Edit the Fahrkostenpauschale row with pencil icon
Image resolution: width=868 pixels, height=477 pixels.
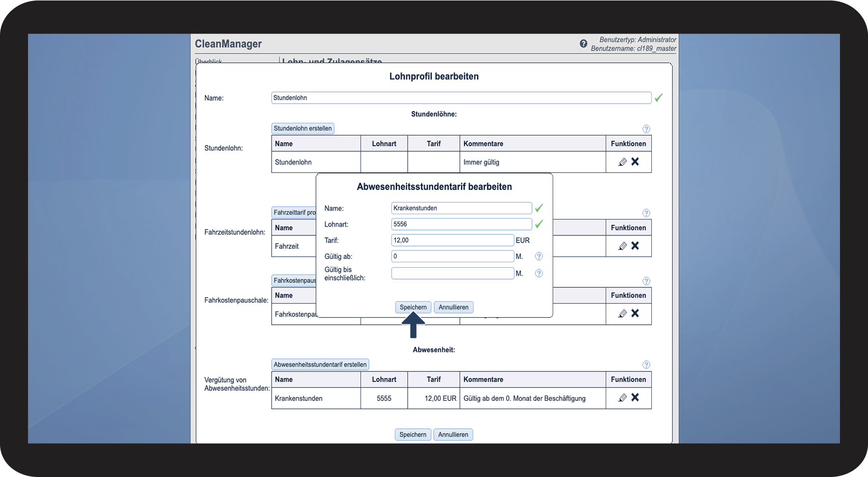(622, 313)
